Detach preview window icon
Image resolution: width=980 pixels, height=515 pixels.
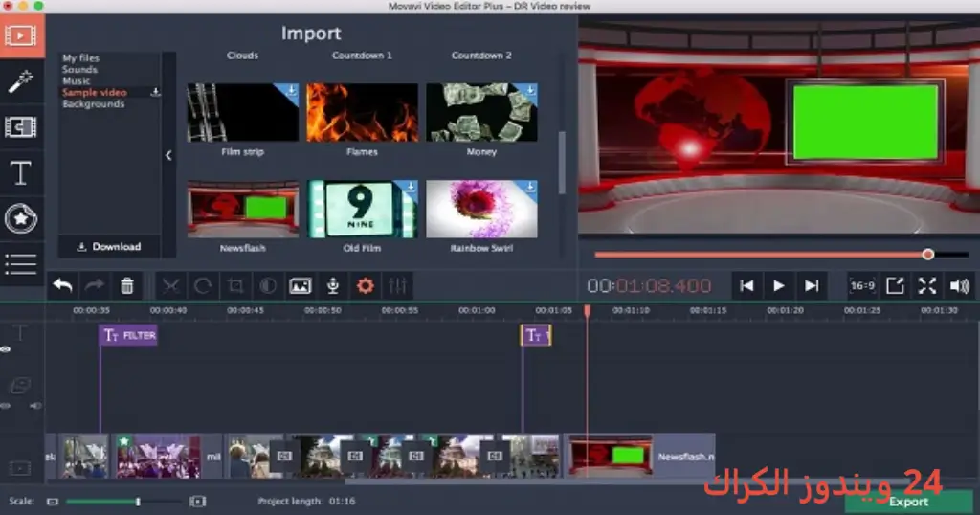[895, 285]
